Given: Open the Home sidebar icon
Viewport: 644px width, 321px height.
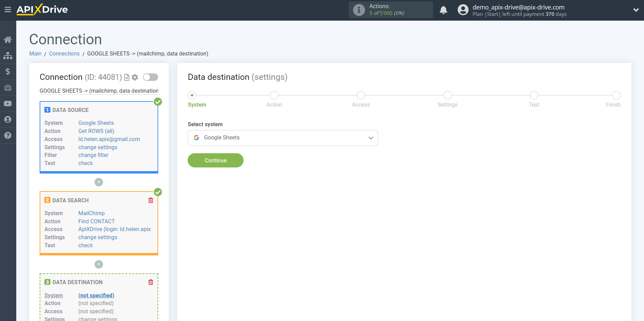Looking at the screenshot, I should click(x=8, y=40).
